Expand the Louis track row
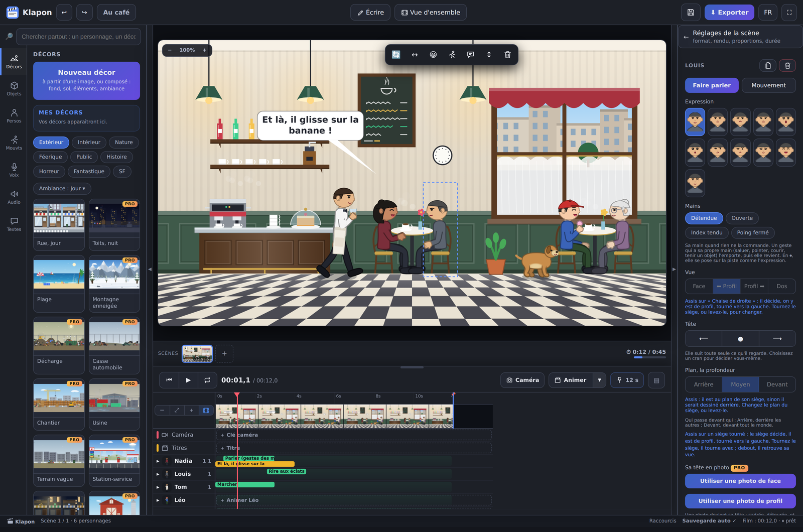The width and height of the screenshot is (803, 532). click(158, 474)
